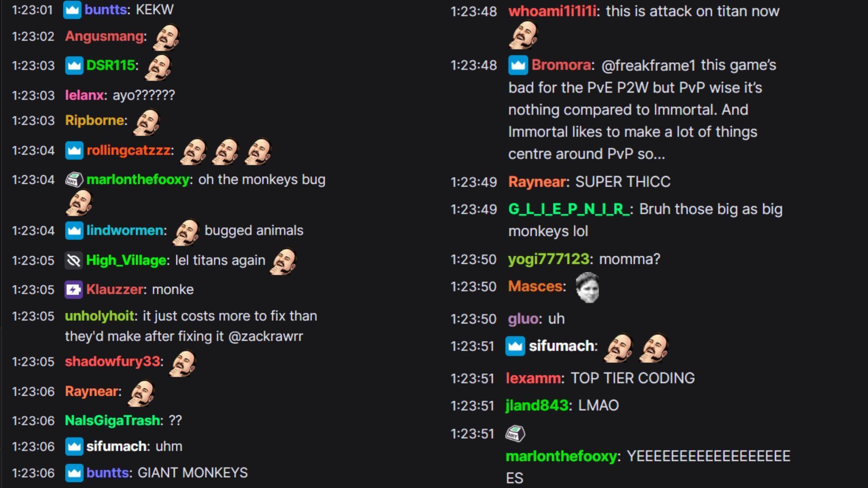Click the crown badge beside lindwormen
The image size is (868, 488).
tap(74, 230)
